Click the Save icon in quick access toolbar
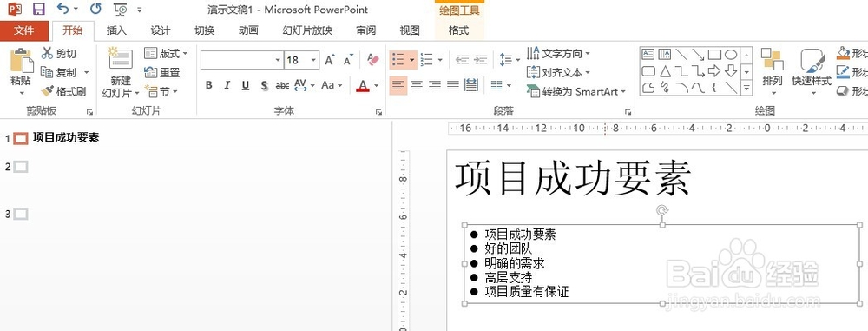 38,9
